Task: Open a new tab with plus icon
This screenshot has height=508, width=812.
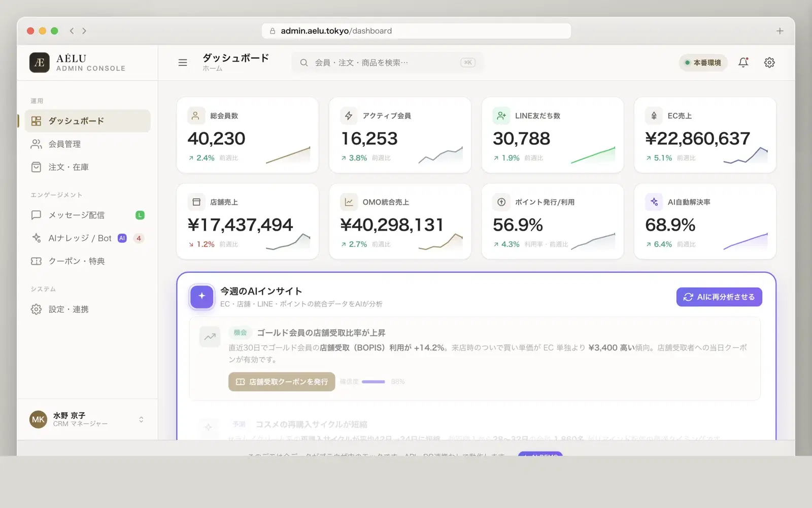Action: click(x=780, y=31)
